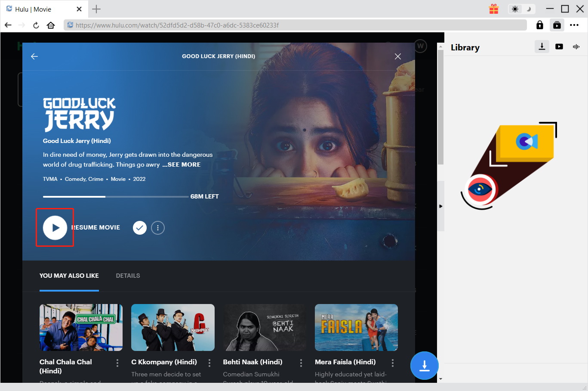Click the play button to resume movie
588x391 pixels.
coord(55,227)
